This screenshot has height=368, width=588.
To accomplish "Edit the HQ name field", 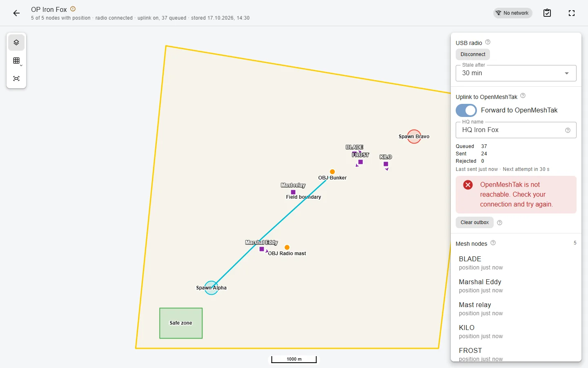I will tap(516, 130).
